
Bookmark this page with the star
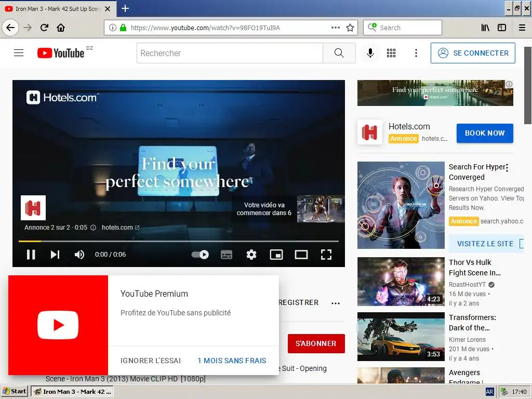pyautogui.click(x=350, y=28)
